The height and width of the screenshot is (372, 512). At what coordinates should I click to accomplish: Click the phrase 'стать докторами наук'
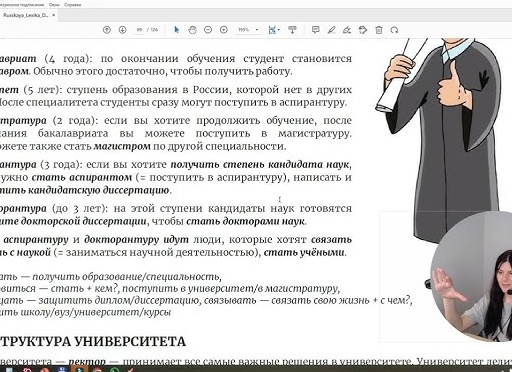pyautogui.click(x=246, y=221)
